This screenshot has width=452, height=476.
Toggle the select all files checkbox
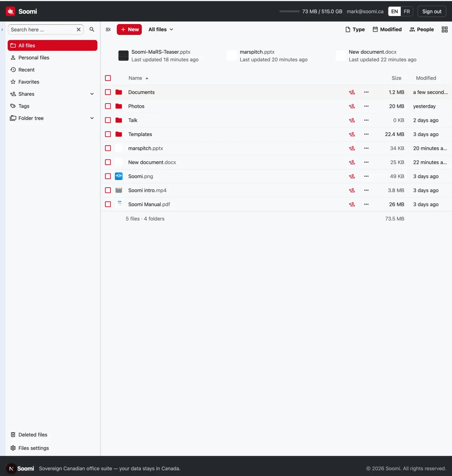pyautogui.click(x=108, y=78)
